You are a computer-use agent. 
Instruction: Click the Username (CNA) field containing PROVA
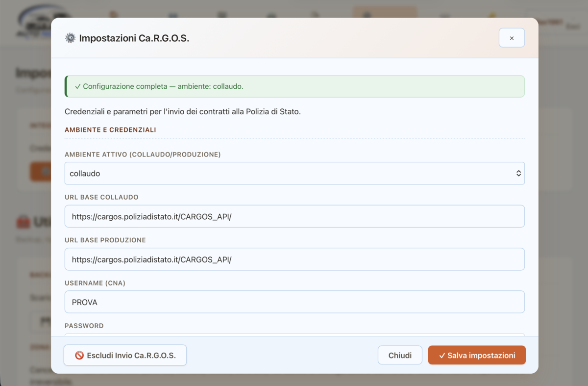coord(294,302)
